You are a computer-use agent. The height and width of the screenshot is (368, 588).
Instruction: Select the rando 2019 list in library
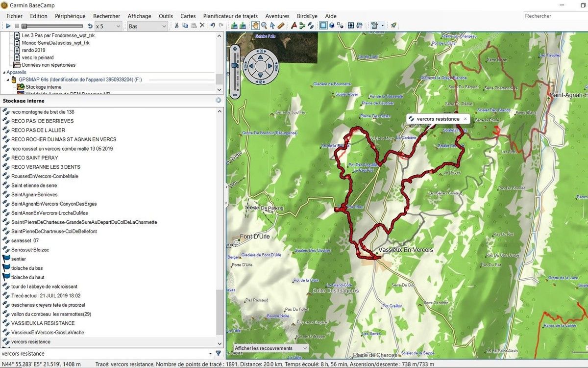point(33,50)
